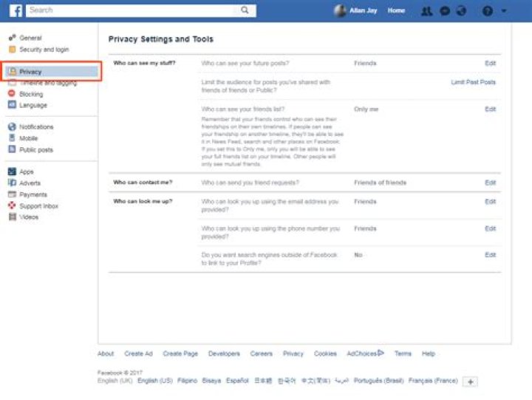Open Blocking settings in sidebar

(x=31, y=95)
